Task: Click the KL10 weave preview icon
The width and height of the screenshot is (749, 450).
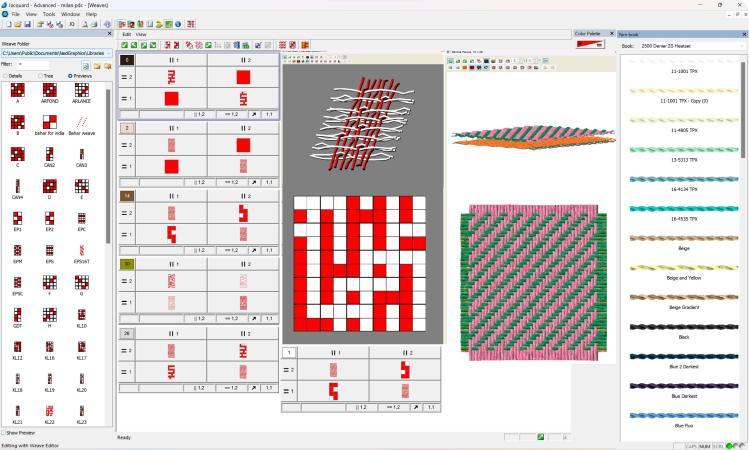Action: point(81,313)
